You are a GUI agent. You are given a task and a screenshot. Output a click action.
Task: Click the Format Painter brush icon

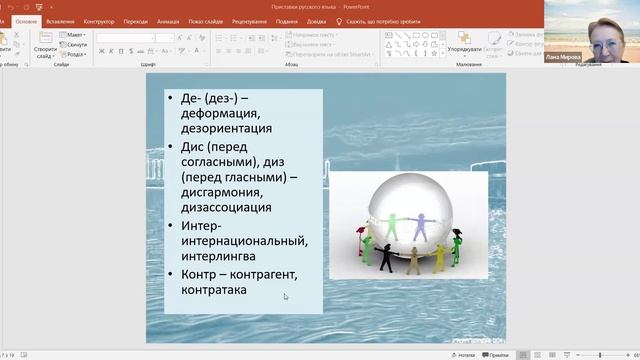click(x=17, y=54)
